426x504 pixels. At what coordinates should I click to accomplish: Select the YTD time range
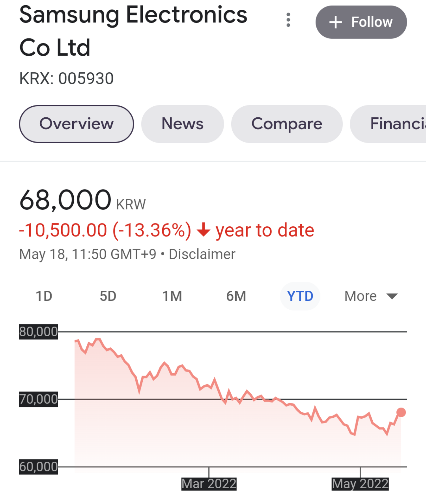click(300, 296)
